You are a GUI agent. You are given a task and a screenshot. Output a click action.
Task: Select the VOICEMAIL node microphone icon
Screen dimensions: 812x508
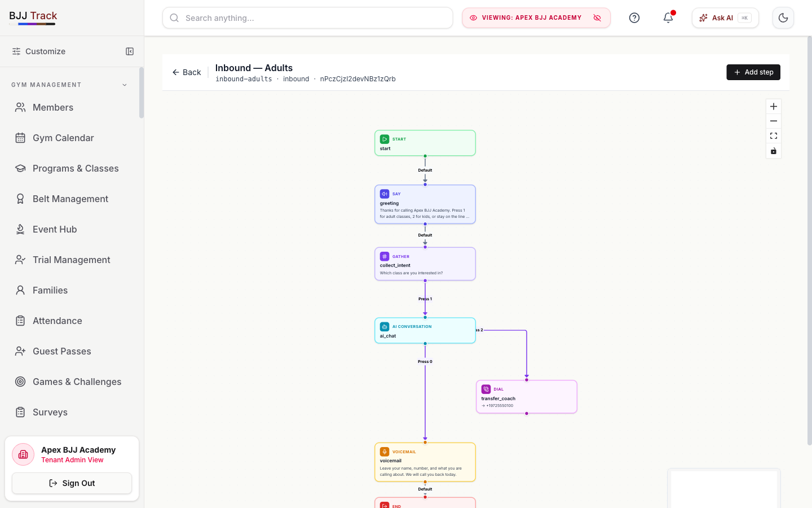point(385,452)
